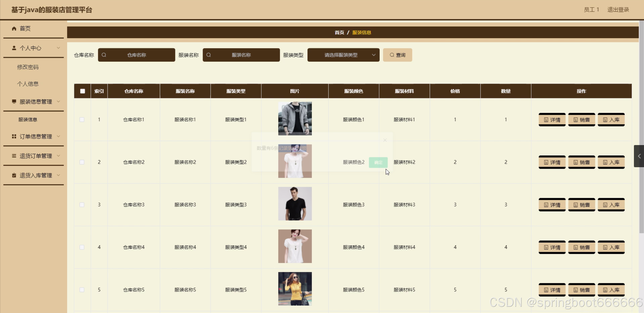Click the yellow sweater thumbnail in row 5
Viewport: 644px width, 313px height.
coord(295,289)
